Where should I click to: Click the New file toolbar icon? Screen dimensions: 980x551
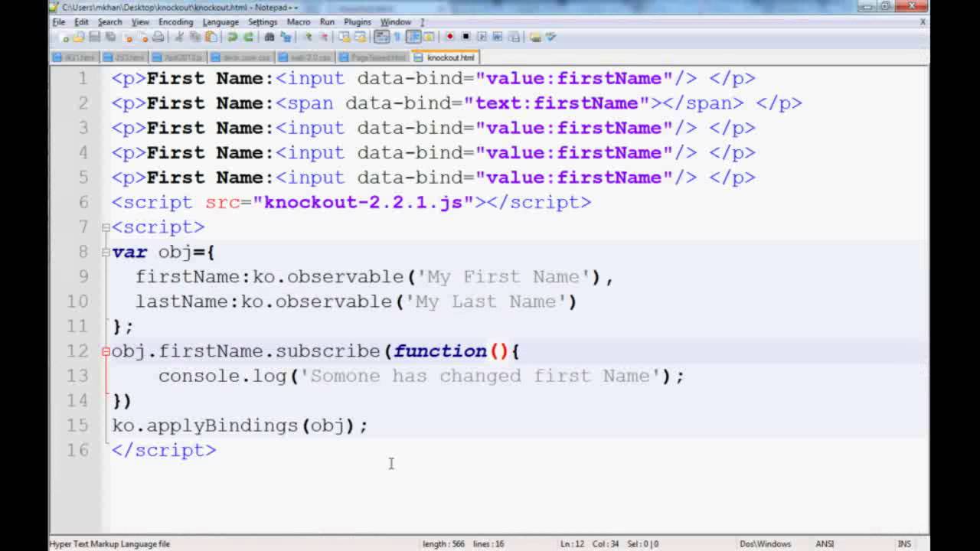pyautogui.click(x=64, y=37)
